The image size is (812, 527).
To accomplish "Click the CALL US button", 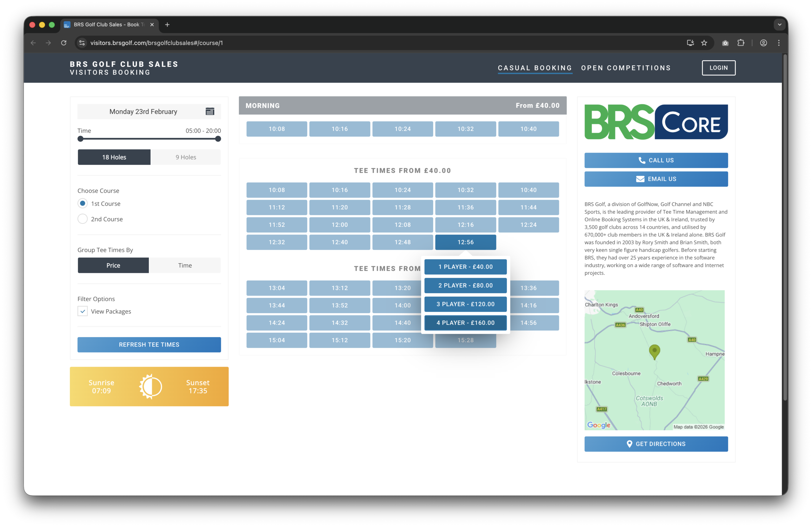I will click(x=656, y=160).
